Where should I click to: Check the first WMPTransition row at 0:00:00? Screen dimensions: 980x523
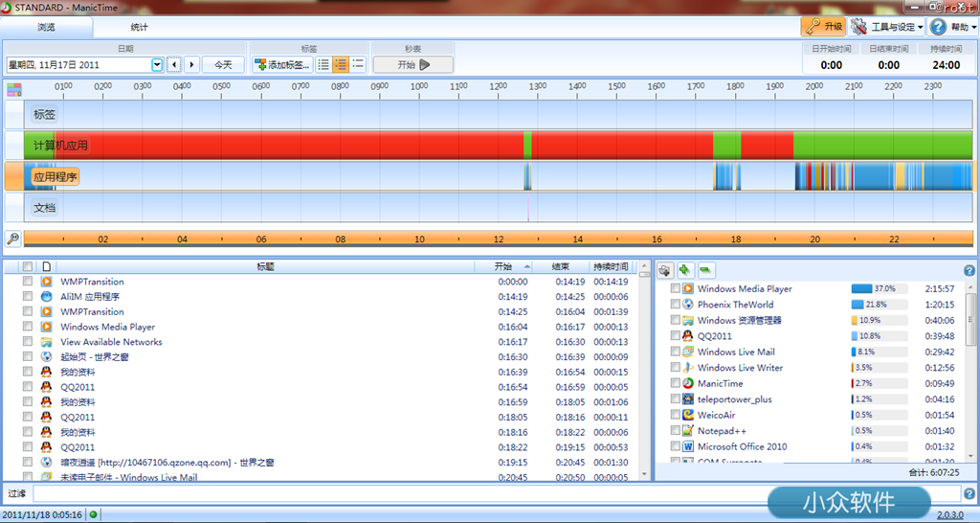point(28,282)
